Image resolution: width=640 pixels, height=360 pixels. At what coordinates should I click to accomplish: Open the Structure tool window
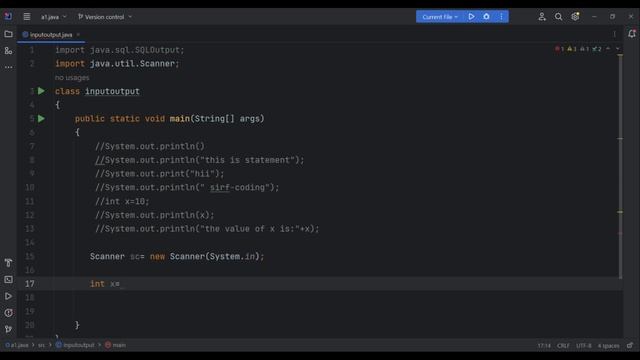[x=8, y=51]
